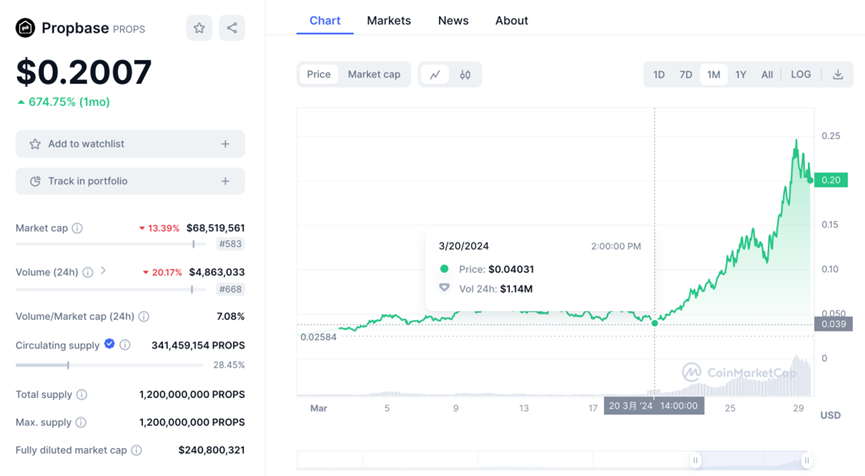Screen dimensions: 865x476
Task: Star Propbase with the favorite icon button
Action: [x=199, y=28]
